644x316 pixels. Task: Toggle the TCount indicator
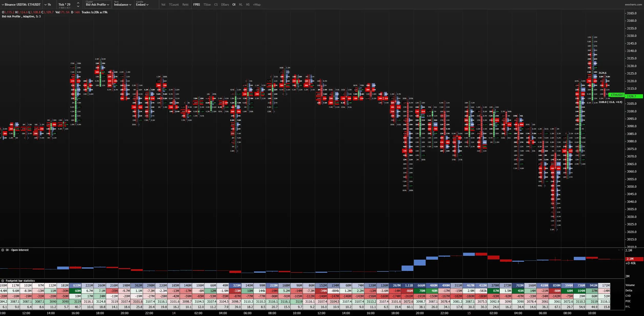tap(174, 5)
